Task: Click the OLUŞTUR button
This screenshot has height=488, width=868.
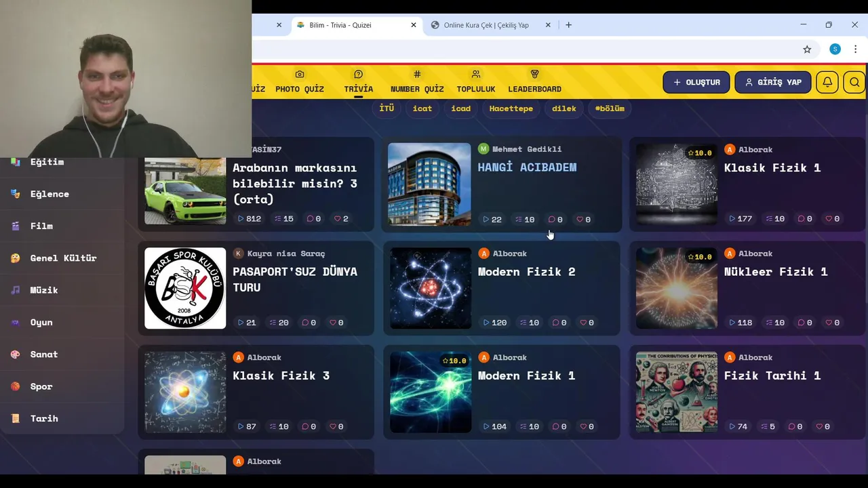Action: pos(696,82)
